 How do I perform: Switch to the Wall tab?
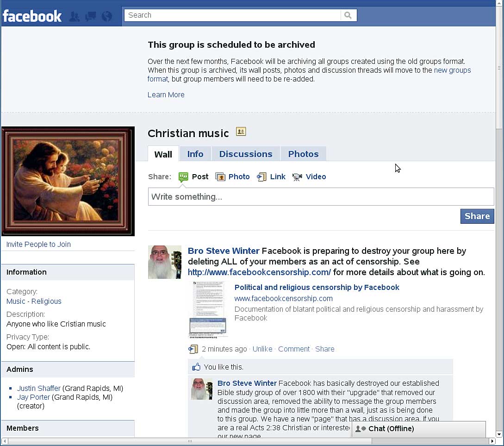163,154
